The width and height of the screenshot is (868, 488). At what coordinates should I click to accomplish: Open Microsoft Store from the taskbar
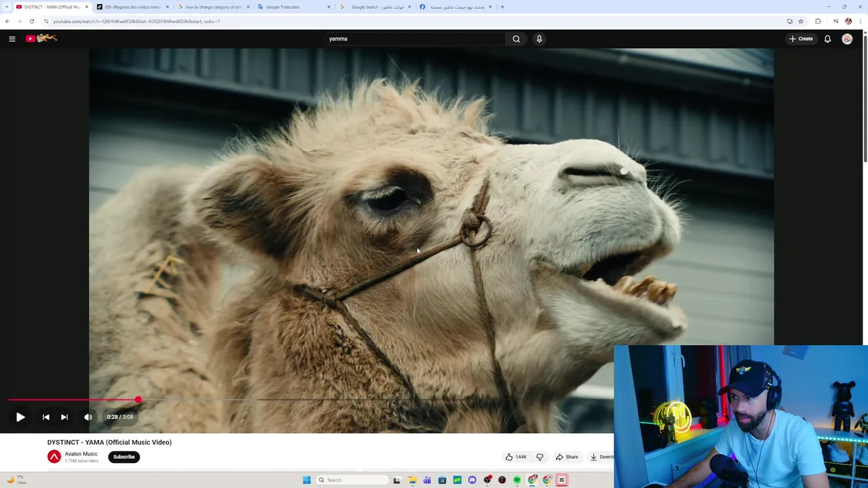[x=442, y=480]
